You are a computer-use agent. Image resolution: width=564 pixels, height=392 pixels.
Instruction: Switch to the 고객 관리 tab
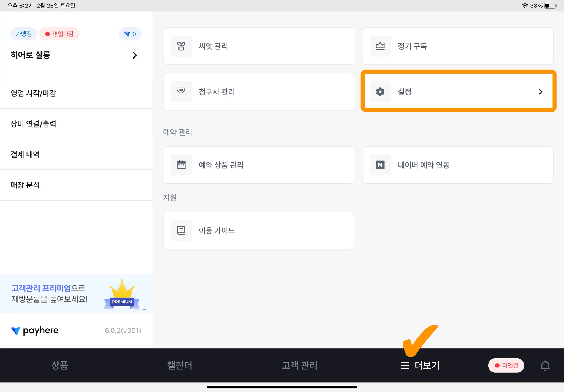[299, 366]
